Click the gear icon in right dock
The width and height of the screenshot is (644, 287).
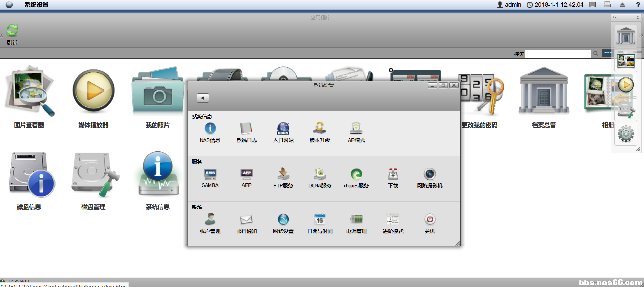click(626, 134)
